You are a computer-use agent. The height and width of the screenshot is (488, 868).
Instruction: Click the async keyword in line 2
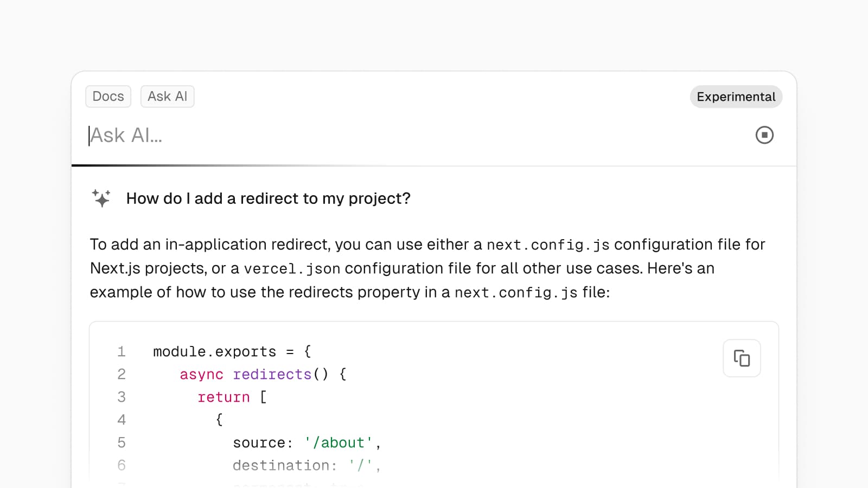tap(201, 375)
